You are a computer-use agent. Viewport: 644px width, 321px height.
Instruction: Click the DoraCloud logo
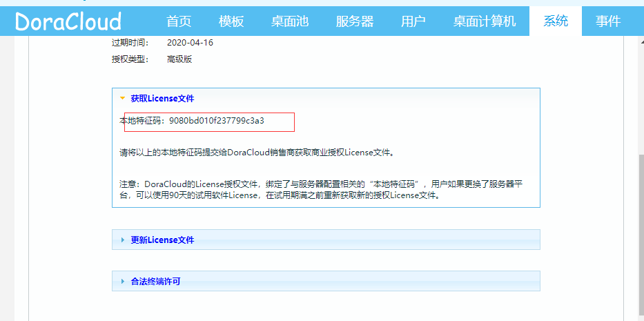pyautogui.click(x=68, y=21)
